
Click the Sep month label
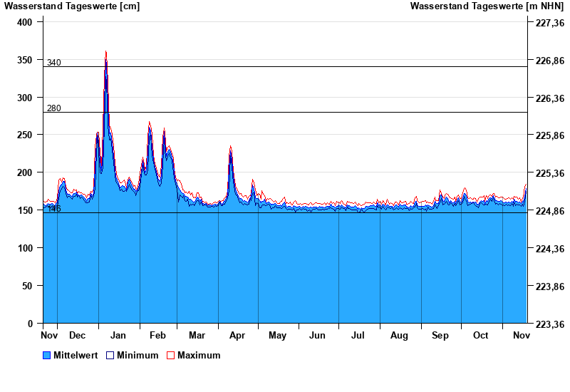coord(440,335)
